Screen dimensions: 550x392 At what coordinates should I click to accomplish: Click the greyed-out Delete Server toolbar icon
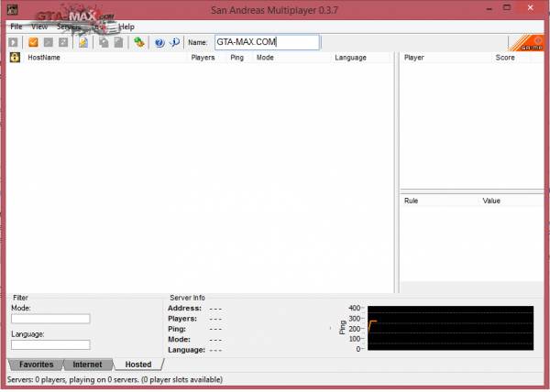pyautogui.click(x=48, y=42)
